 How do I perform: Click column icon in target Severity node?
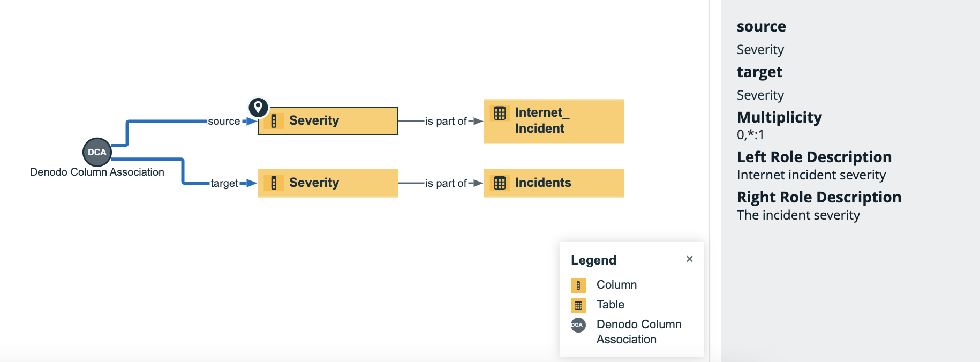tap(274, 183)
